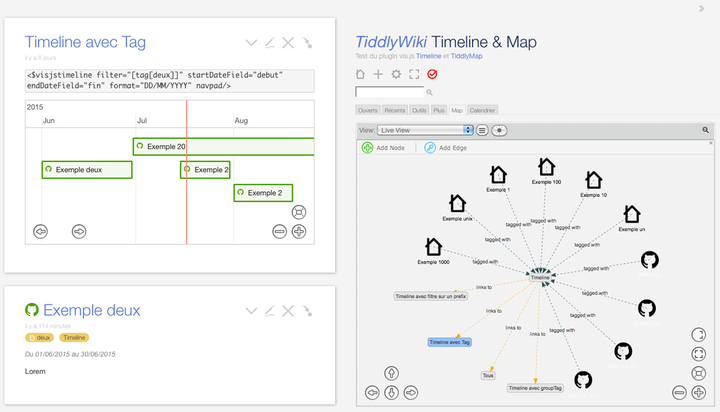The image size is (720, 412).
Task: Zoom in the map (plus button)
Action: [x=698, y=393]
